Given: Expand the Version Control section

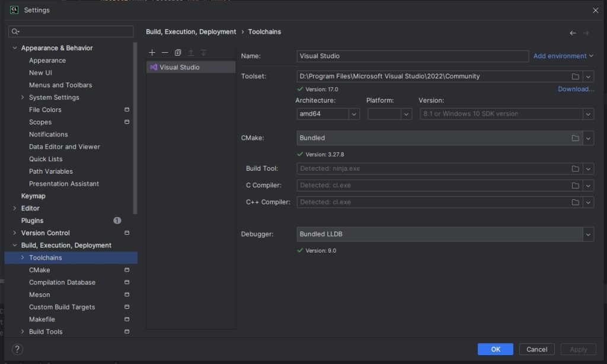Looking at the screenshot, I should click(15, 233).
